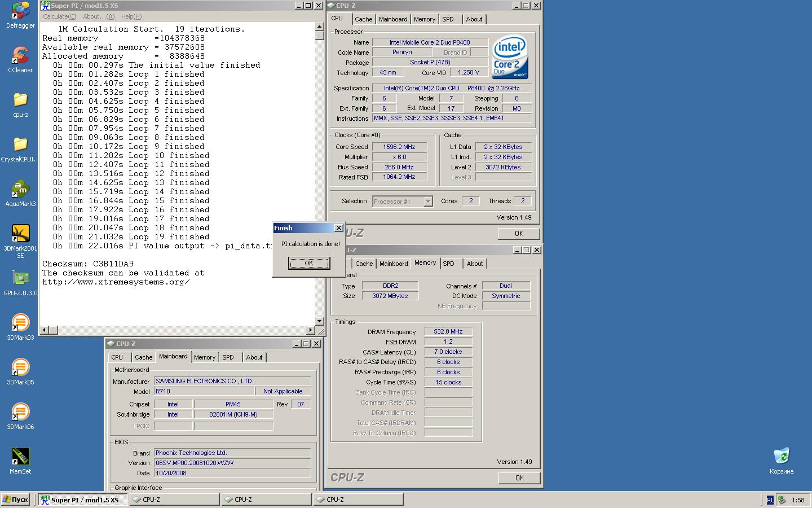Open Cache tab in the Memory CPU-Z window
Image resolution: width=812 pixels, height=508 pixels.
(364, 264)
